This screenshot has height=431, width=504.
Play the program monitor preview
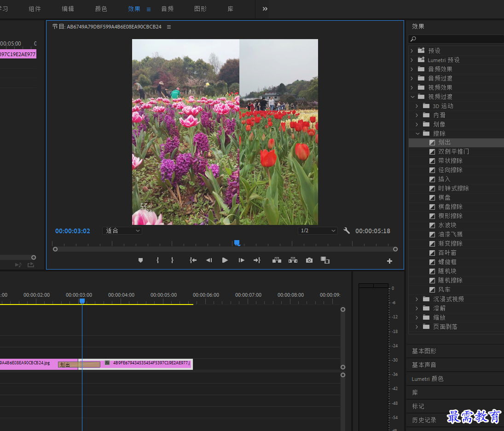[x=225, y=260]
